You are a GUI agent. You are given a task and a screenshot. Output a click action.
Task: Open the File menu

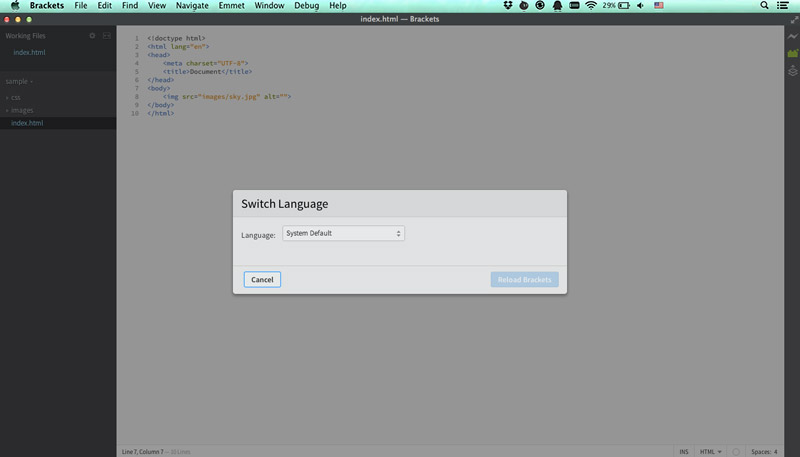pyautogui.click(x=81, y=6)
